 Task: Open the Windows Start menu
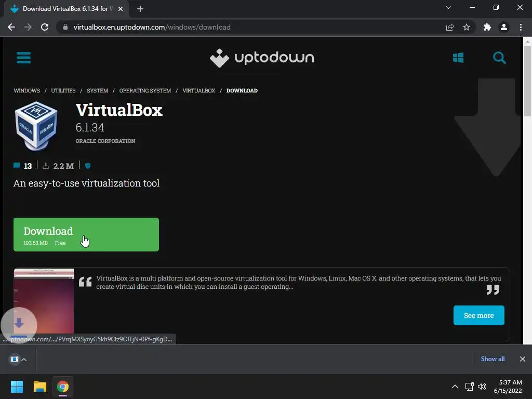click(17, 387)
